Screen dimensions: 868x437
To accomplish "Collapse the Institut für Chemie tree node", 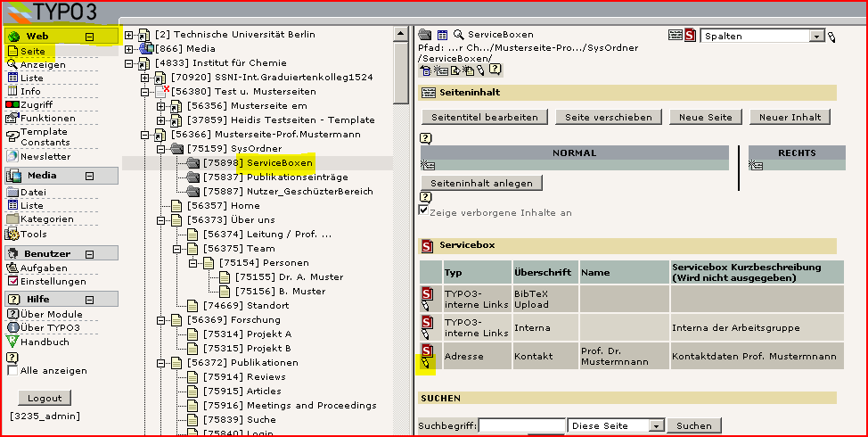I will click(x=129, y=63).
